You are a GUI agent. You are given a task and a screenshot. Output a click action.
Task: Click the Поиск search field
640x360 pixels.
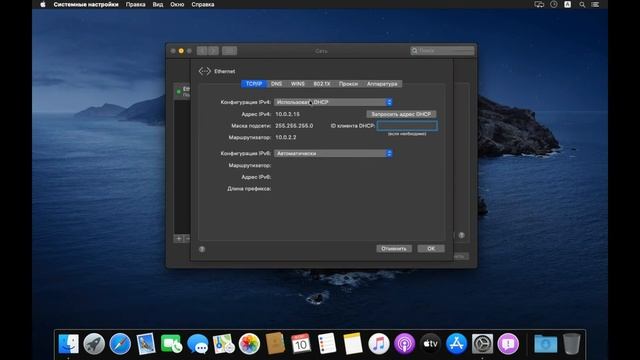point(442,51)
